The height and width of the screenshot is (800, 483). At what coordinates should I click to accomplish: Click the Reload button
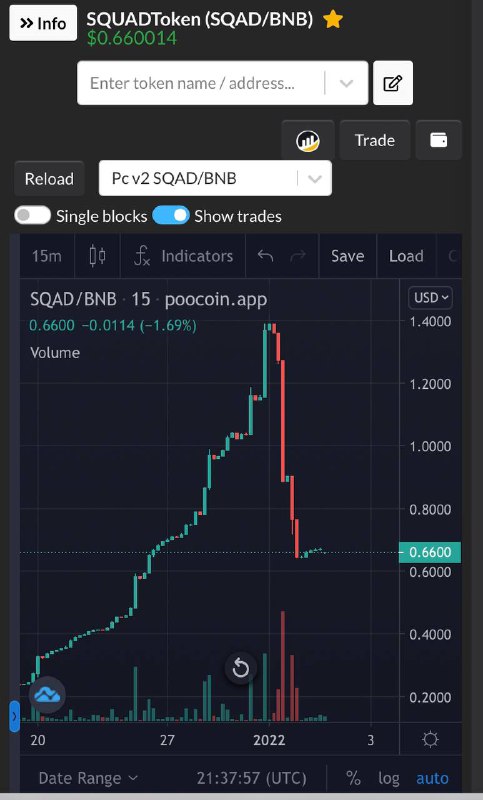(x=49, y=179)
